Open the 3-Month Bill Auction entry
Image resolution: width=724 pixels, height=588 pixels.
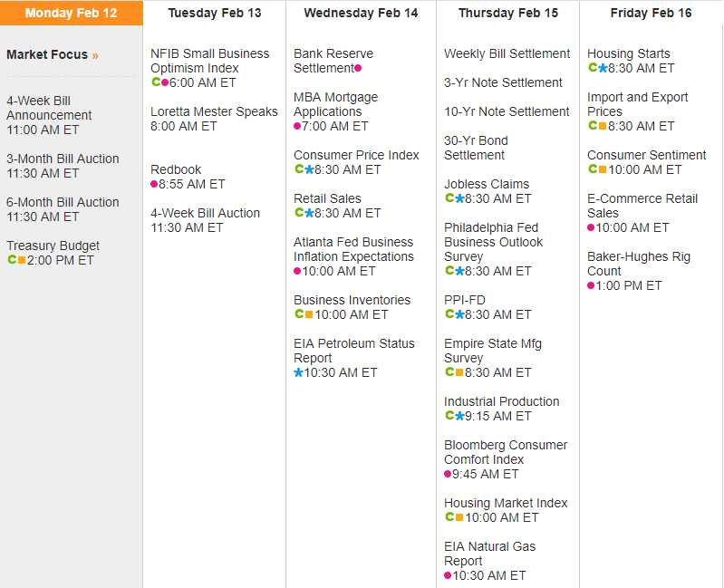(x=63, y=159)
